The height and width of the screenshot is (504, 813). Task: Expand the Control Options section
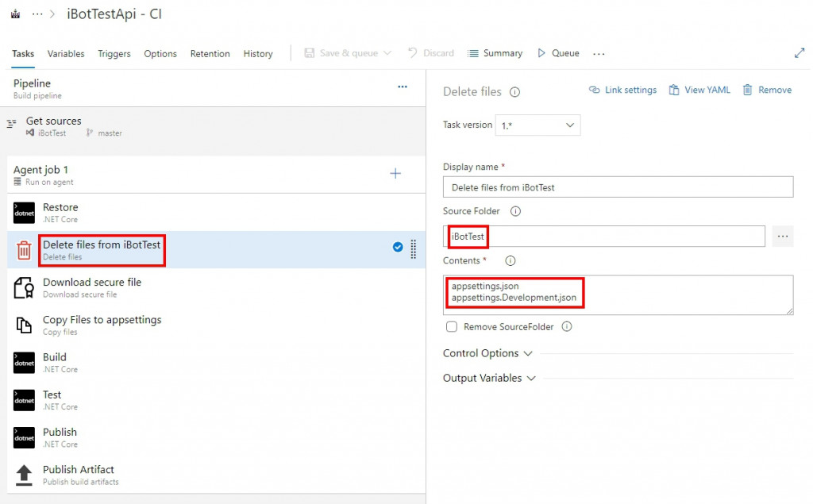pos(487,353)
